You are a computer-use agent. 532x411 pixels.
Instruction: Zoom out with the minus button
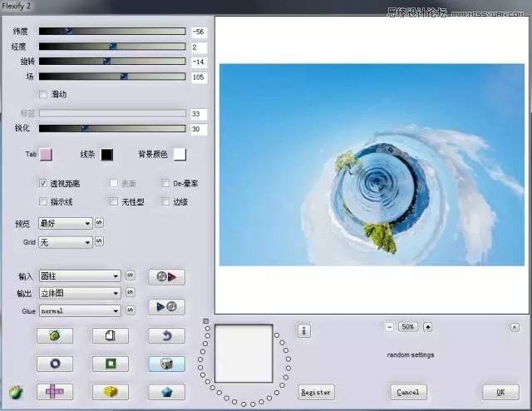390,327
